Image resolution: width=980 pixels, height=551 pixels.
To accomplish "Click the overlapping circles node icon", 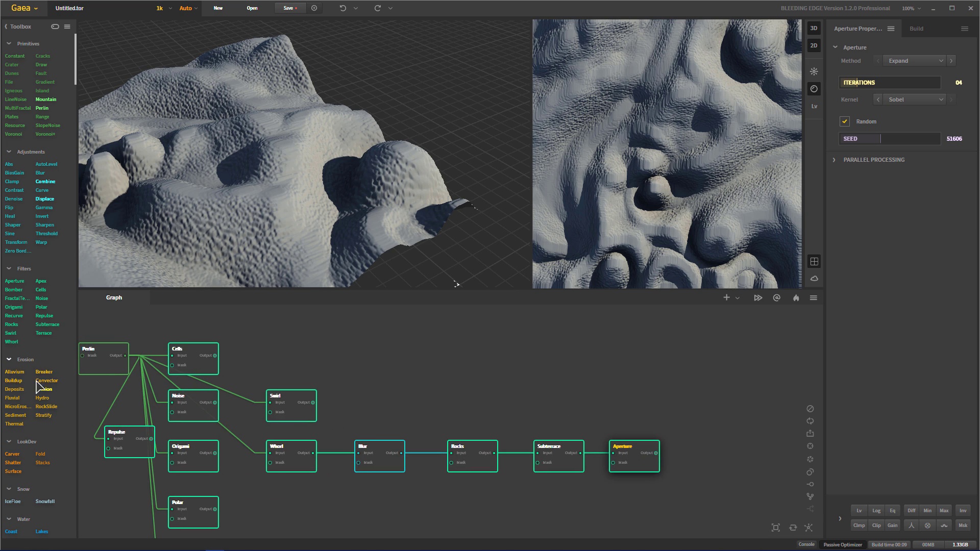I will point(810,472).
